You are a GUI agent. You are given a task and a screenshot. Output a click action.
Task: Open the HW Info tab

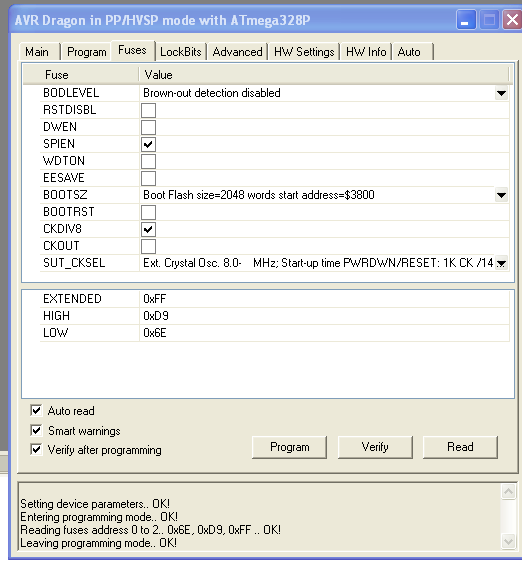click(x=366, y=52)
